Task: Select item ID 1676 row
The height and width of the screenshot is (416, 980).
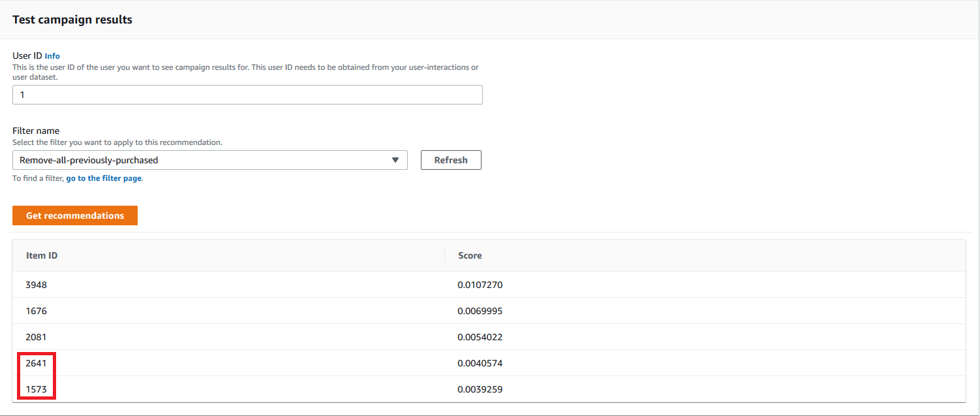Action: point(35,310)
